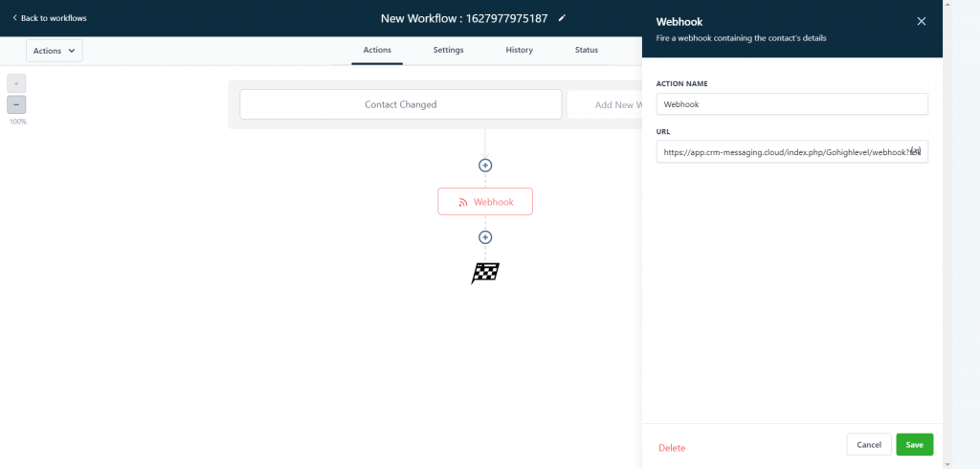This screenshot has height=469, width=980.
Task: Switch to the Settings tab
Action: 448,50
